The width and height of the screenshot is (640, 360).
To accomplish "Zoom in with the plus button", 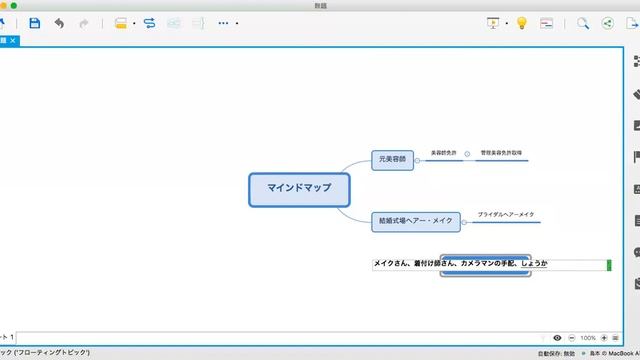I will point(604,338).
